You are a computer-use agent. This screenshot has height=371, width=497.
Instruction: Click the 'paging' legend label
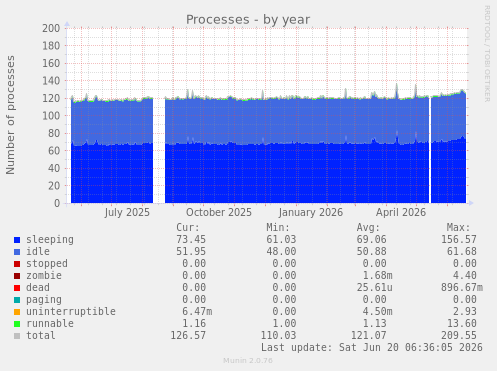(44, 300)
